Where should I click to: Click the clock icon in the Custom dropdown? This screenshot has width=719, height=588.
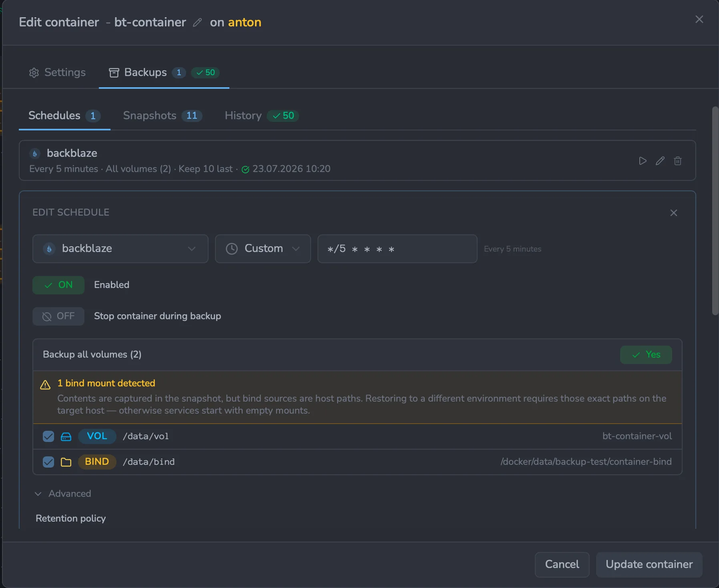232,249
